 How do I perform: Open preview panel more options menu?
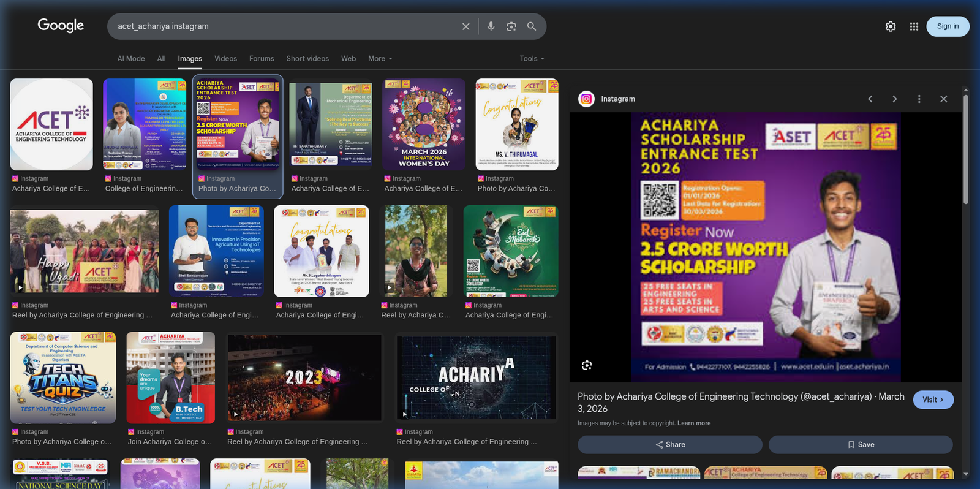click(919, 99)
